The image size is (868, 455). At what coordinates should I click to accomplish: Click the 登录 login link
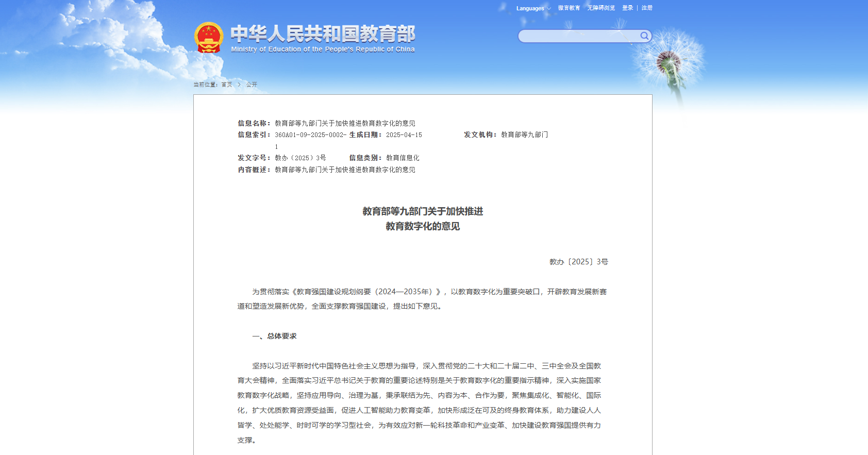627,8
